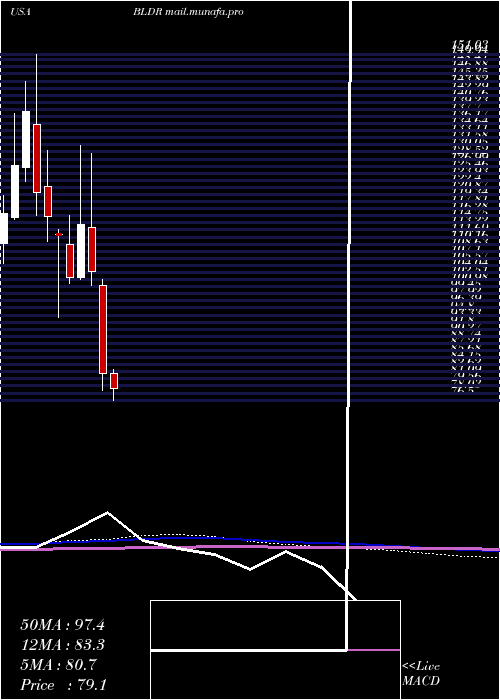Select the 12MA : 83.3 readout
Viewport: 500px width, 700px height.
pos(62,645)
